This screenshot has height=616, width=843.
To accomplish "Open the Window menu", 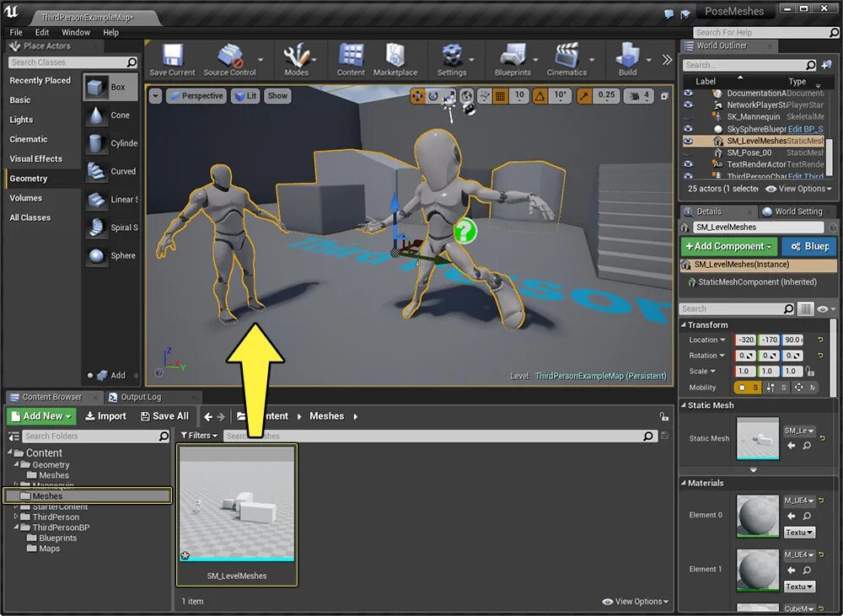I will tap(76, 32).
